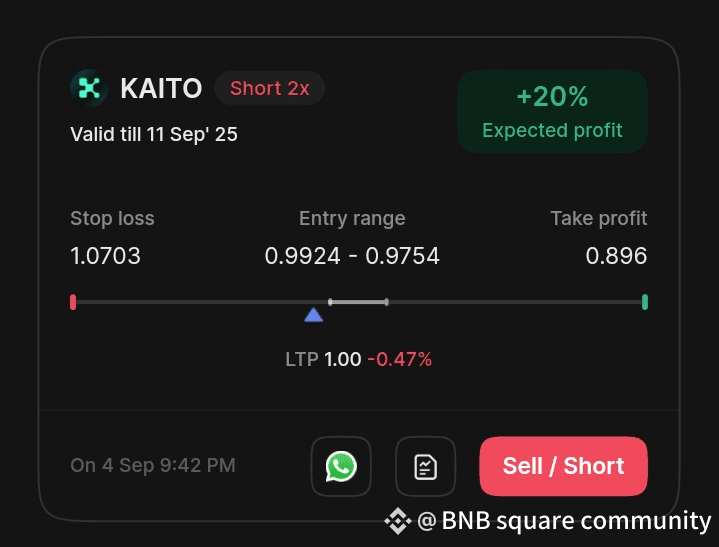
Task: Click the Sell / Short button
Action: (x=563, y=466)
